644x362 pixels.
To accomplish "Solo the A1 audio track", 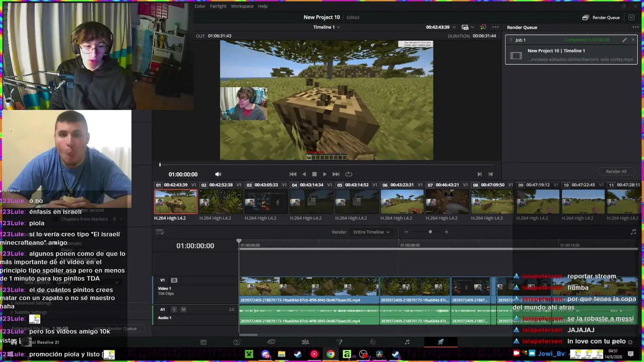I will pyautogui.click(x=174, y=310).
